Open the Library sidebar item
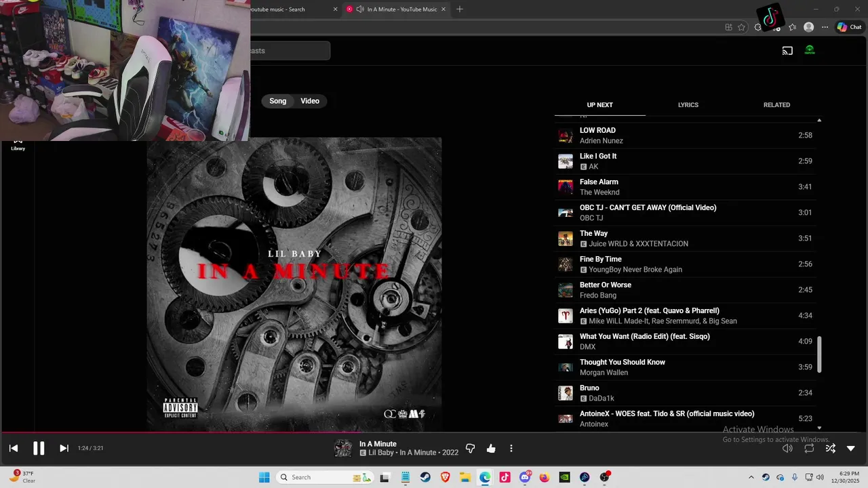 [x=18, y=144]
